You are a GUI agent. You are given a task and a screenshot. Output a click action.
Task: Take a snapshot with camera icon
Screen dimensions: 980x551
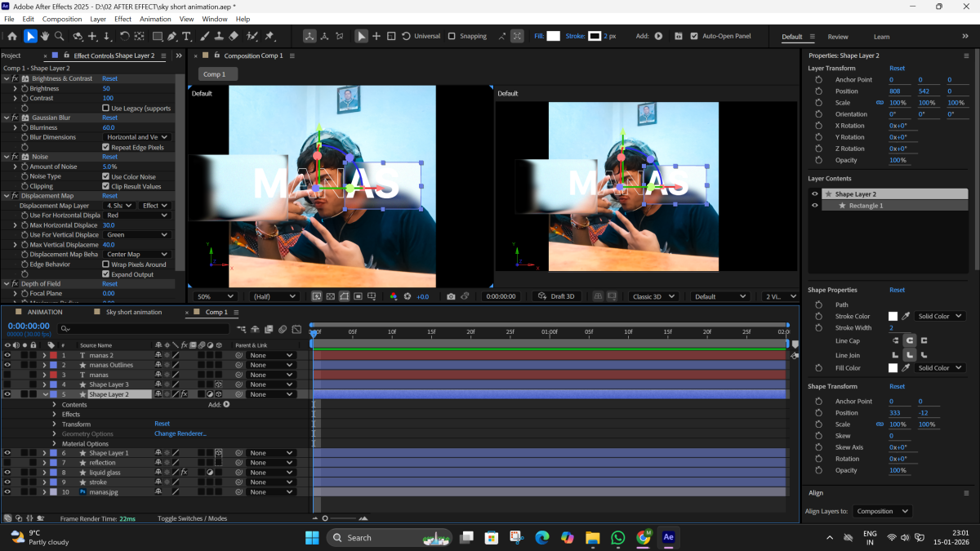point(451,296)
